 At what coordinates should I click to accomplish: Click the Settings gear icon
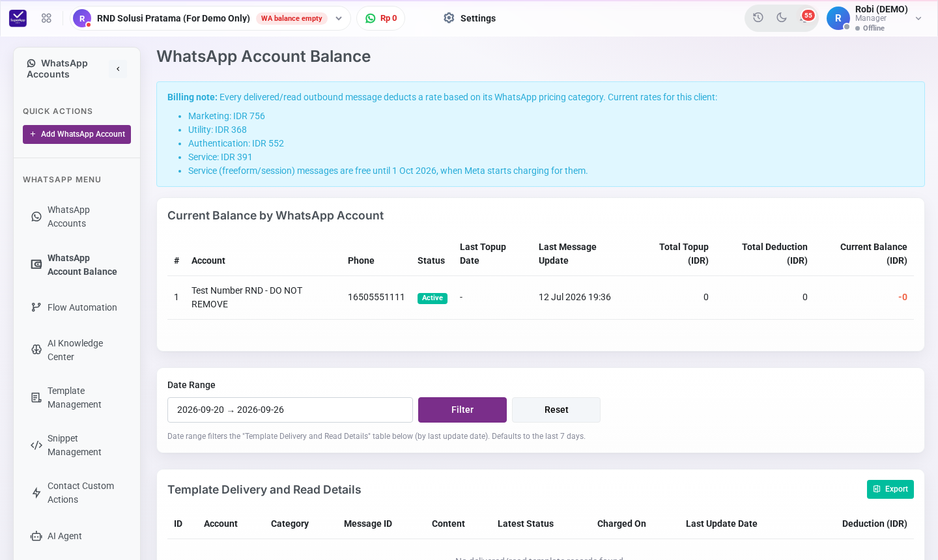449,18
